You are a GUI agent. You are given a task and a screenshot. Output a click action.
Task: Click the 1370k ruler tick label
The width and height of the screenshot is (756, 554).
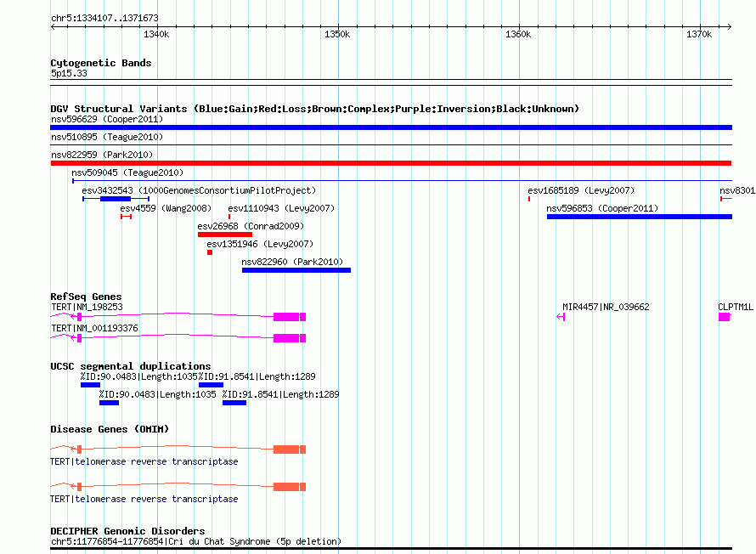[x=699, y=34]
